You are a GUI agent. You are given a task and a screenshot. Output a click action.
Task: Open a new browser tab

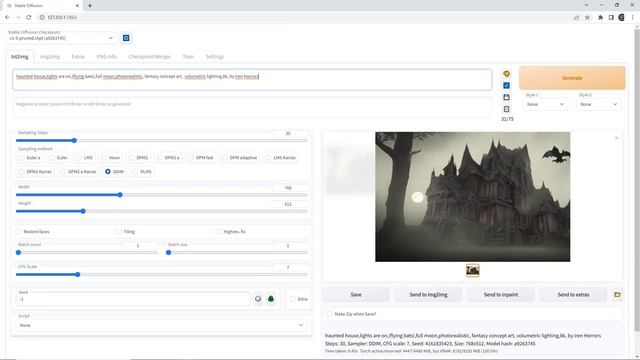click(x=90, y=6)
